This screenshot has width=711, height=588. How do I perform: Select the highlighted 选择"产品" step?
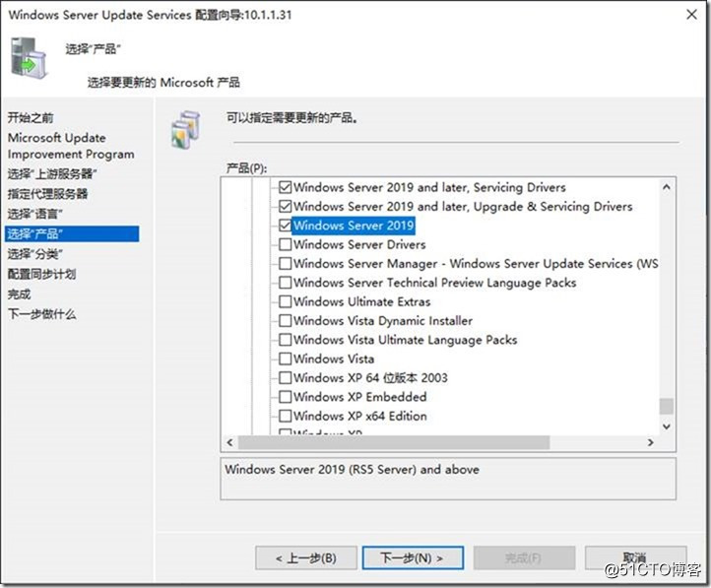72,234
